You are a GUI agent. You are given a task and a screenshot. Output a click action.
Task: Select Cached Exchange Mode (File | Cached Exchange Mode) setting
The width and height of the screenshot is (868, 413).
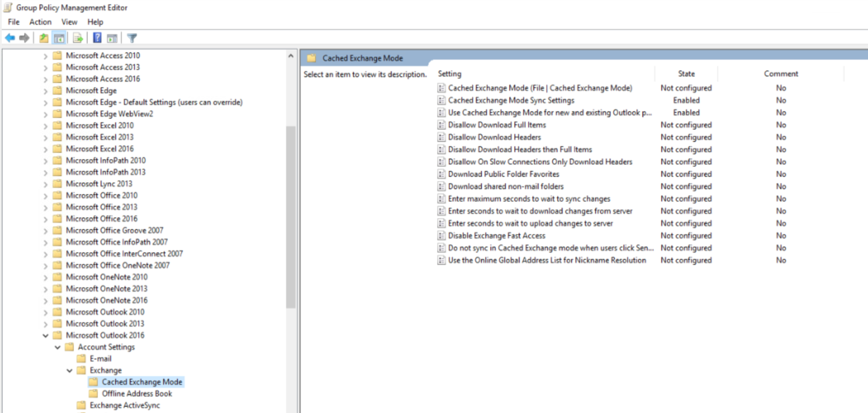click(540, 88)
